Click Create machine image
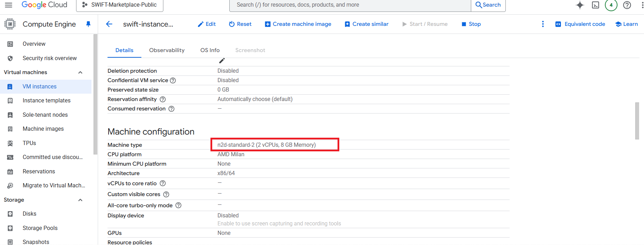644x245 pixels. coord(298,24)
